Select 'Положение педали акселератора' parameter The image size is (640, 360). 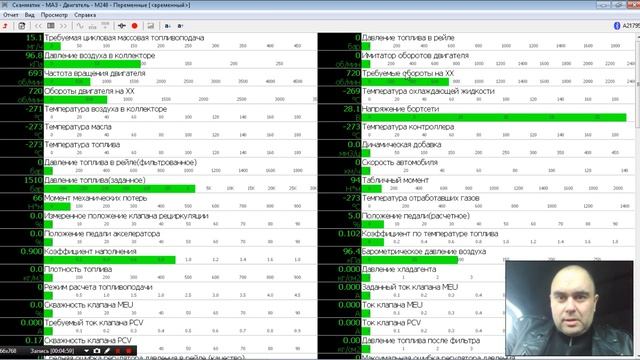pyautogui.click(x=102, y=233)
